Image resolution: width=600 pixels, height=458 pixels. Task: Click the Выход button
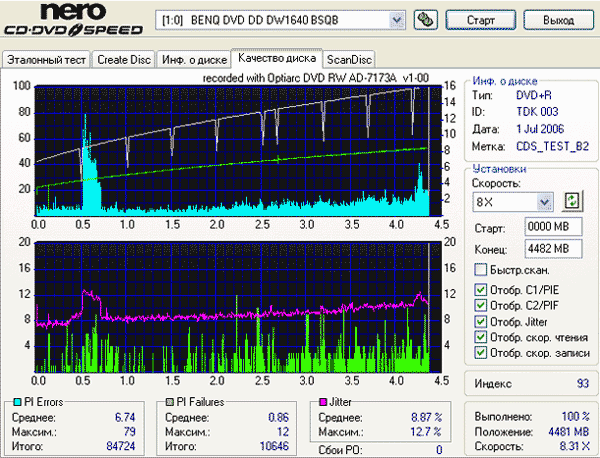point(559,20)
